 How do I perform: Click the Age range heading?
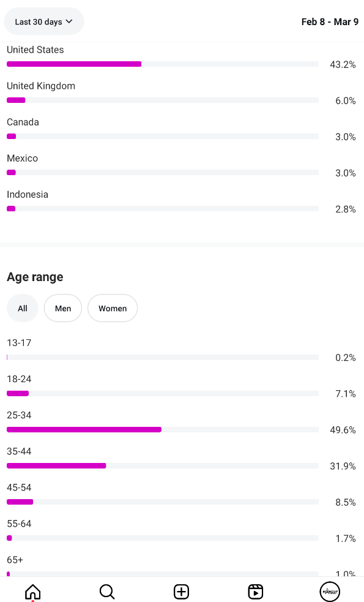(x=35, y=277)
